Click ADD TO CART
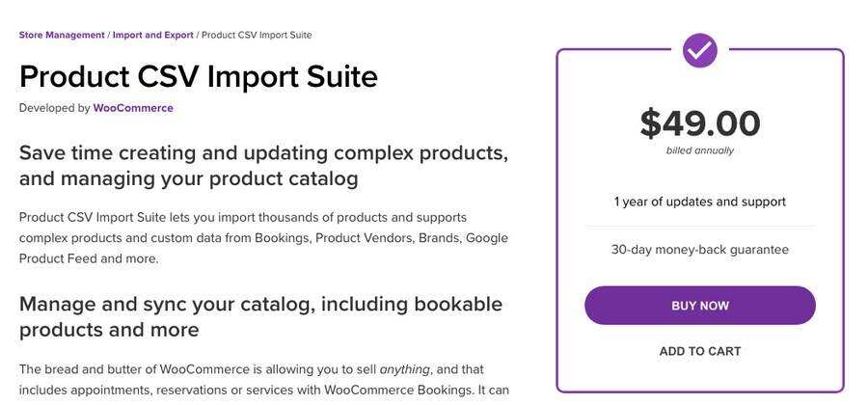The image size is (868, 405). 699,351
